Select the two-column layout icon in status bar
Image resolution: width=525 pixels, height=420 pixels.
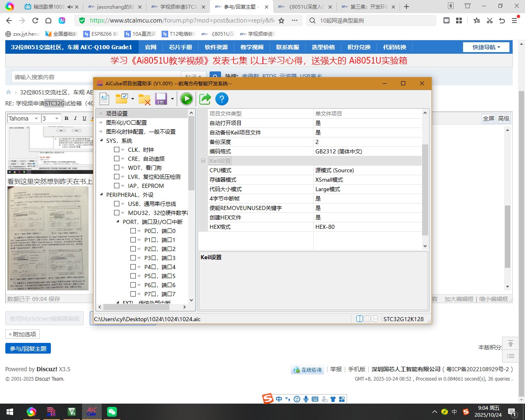360,319
